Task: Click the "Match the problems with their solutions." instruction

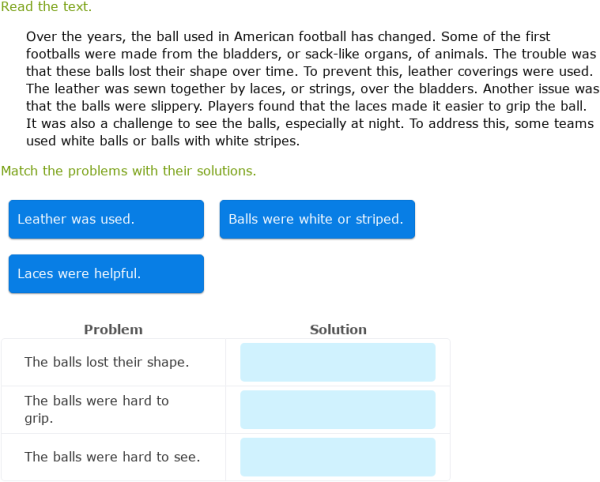Action: click(x=128, y=171)
